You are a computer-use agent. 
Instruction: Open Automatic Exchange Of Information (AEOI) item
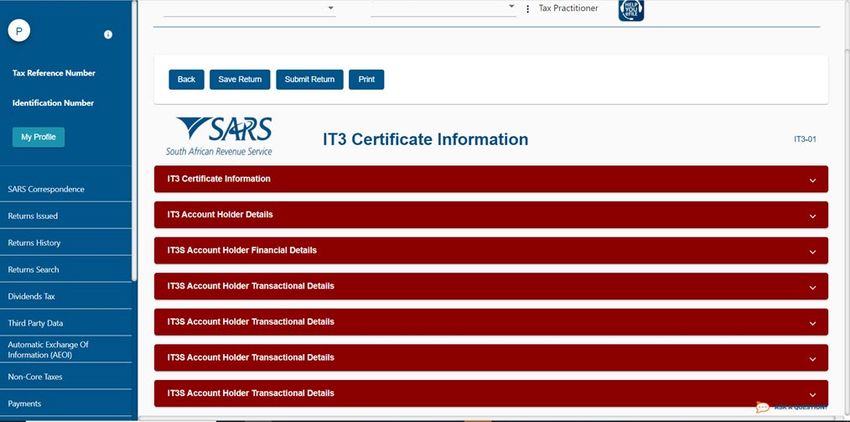point(66,349)
